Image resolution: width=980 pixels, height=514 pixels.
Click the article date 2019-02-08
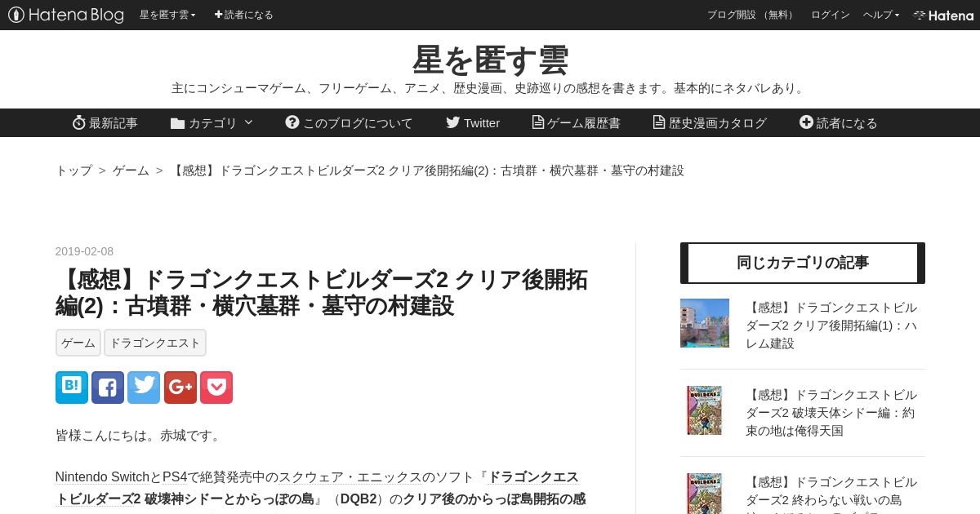pyautogui.click(x=84, y=251)
